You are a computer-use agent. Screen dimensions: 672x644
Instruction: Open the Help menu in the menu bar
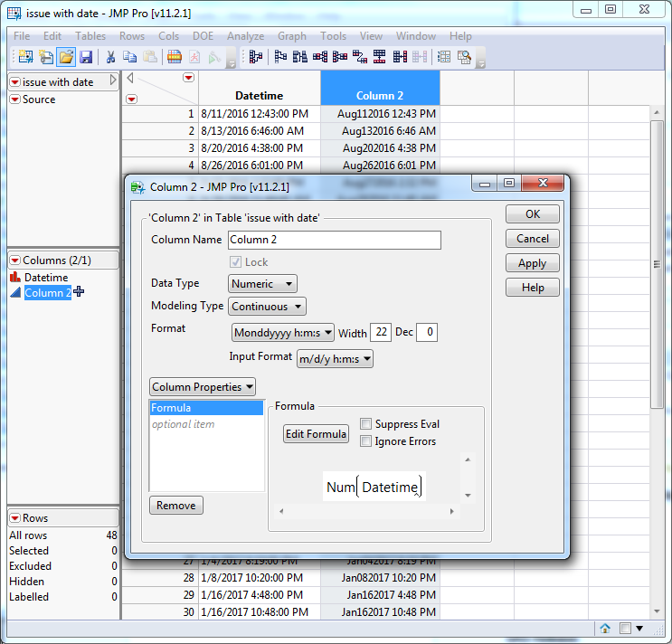click(460, 36)
